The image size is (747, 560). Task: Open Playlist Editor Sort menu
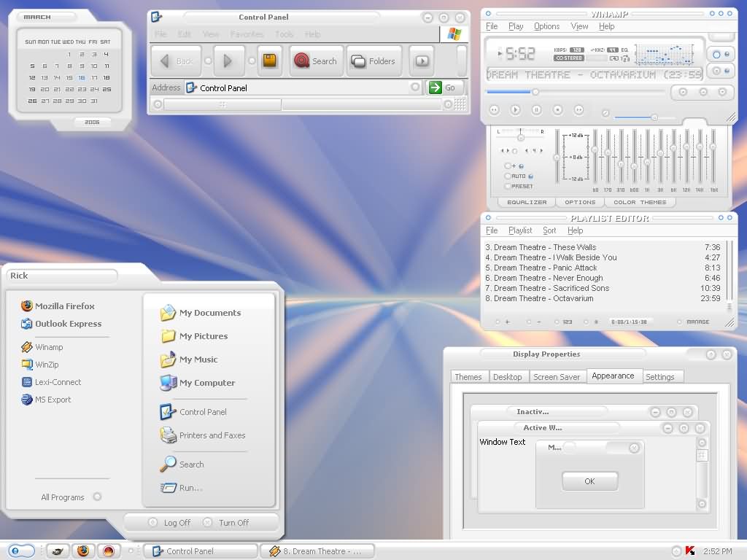coord(549,230)
